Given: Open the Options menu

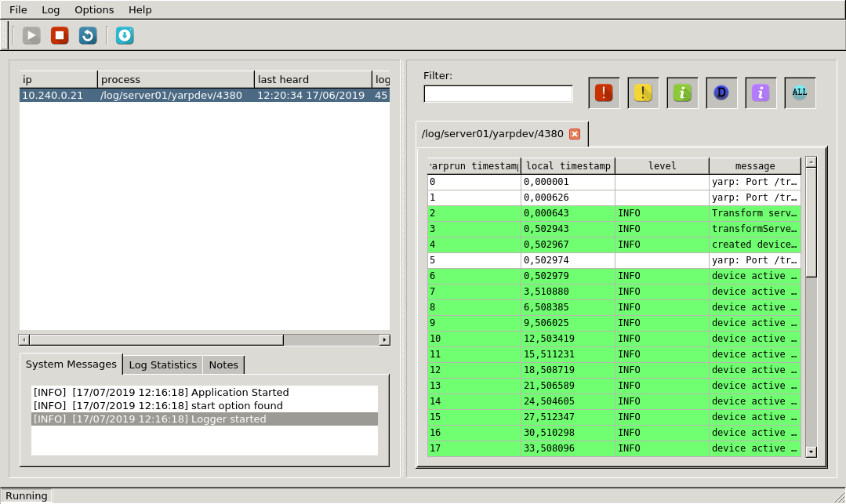Looking at the screenshot, I should coord(94,9).
